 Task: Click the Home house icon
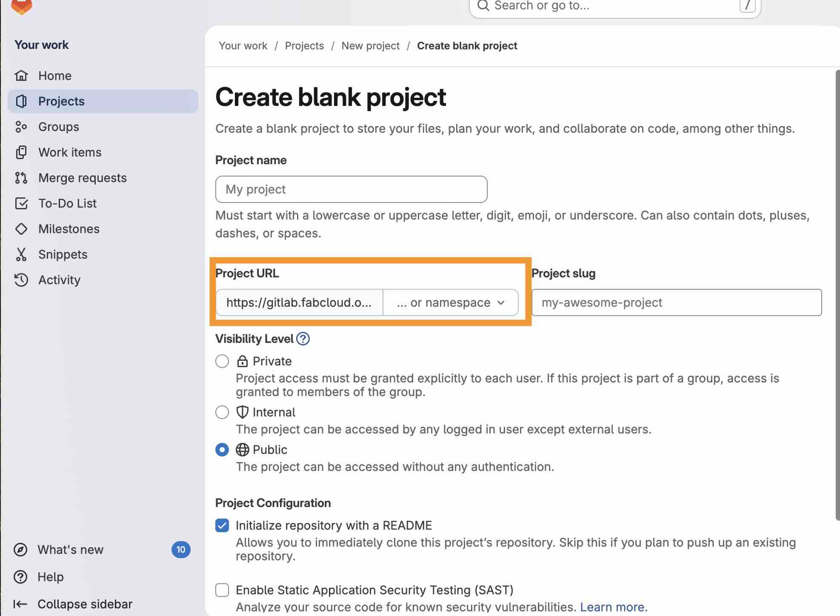click(x=21, y=76)
